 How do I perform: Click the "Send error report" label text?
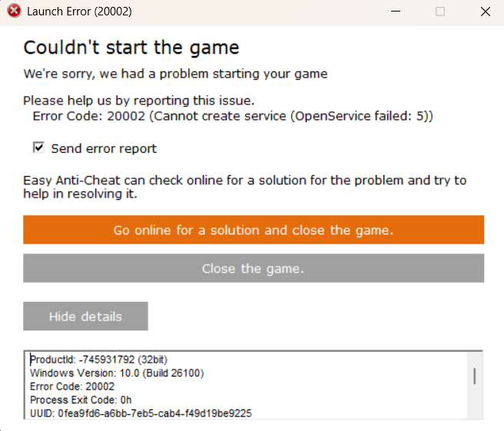pyautogui.click(x=104, y=148)
